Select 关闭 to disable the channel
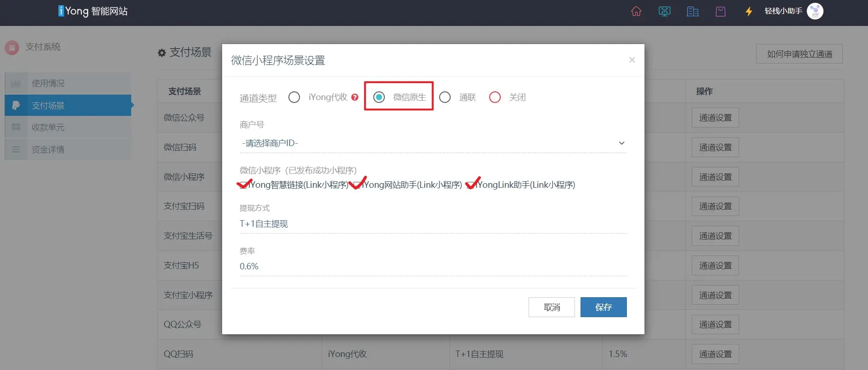Image resolution: width=868 pixels, height=370 pixels. pyautogui.click(x=495, y=97)
